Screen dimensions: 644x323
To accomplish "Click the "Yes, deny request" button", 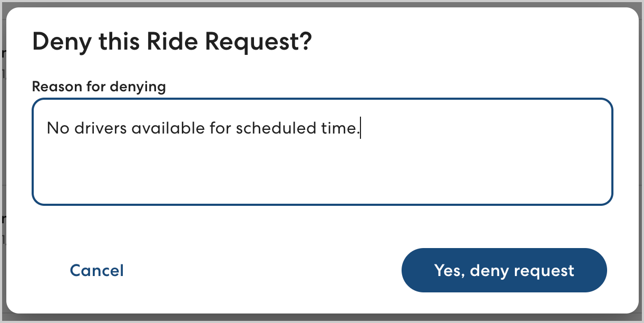I will [x=504, y=270].
